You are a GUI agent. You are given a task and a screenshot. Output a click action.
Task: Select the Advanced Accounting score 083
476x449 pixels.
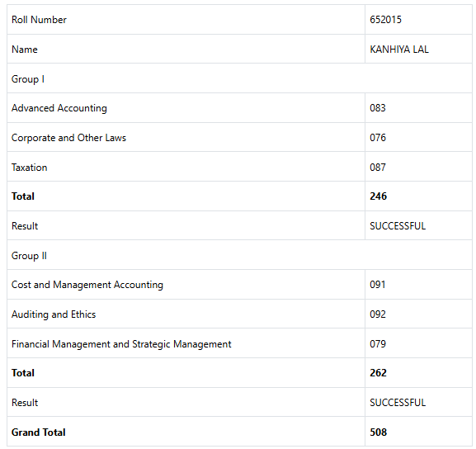[378, 108]
